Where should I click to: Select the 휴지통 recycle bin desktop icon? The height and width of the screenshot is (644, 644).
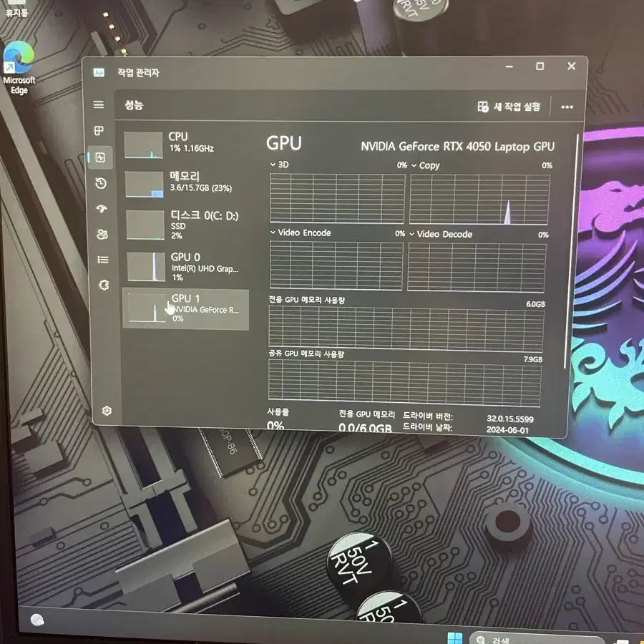click(16, 8)
